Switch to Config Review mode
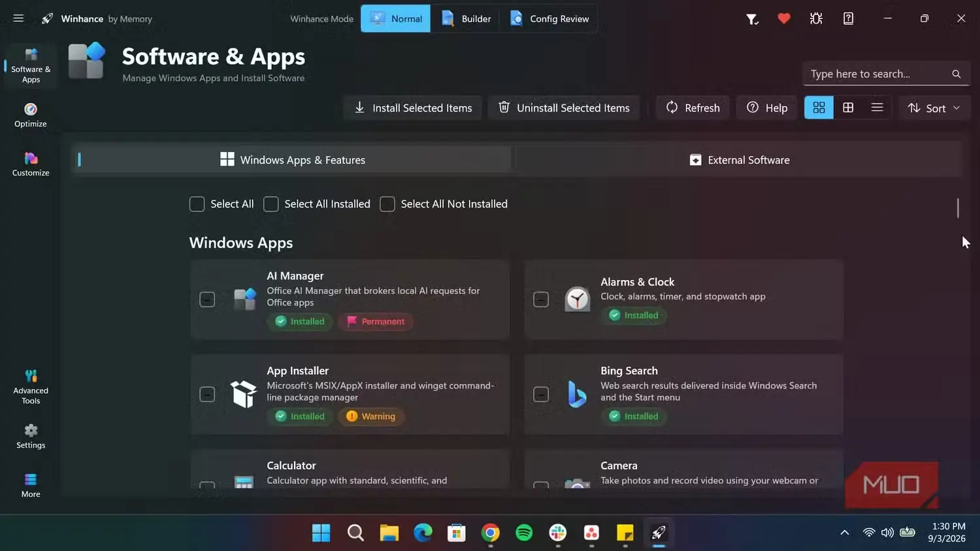This screenshot has height=551, width=980. (x=549, y=19)
